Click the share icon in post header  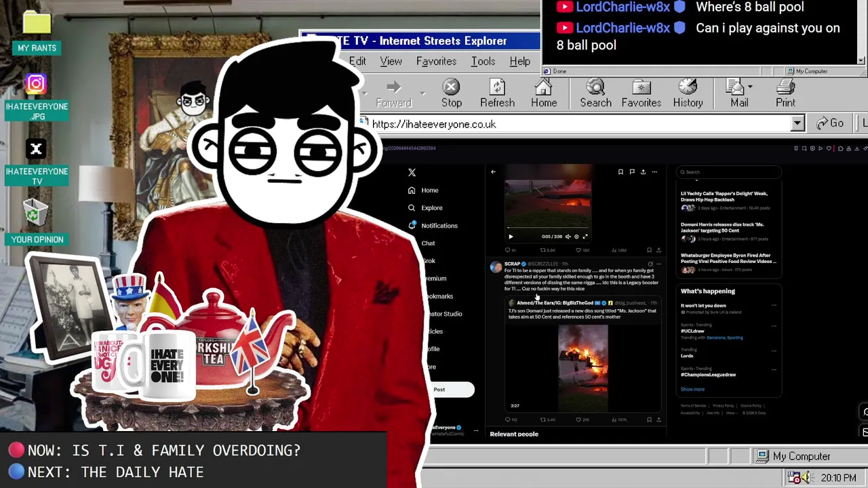[x=643, y=172]
